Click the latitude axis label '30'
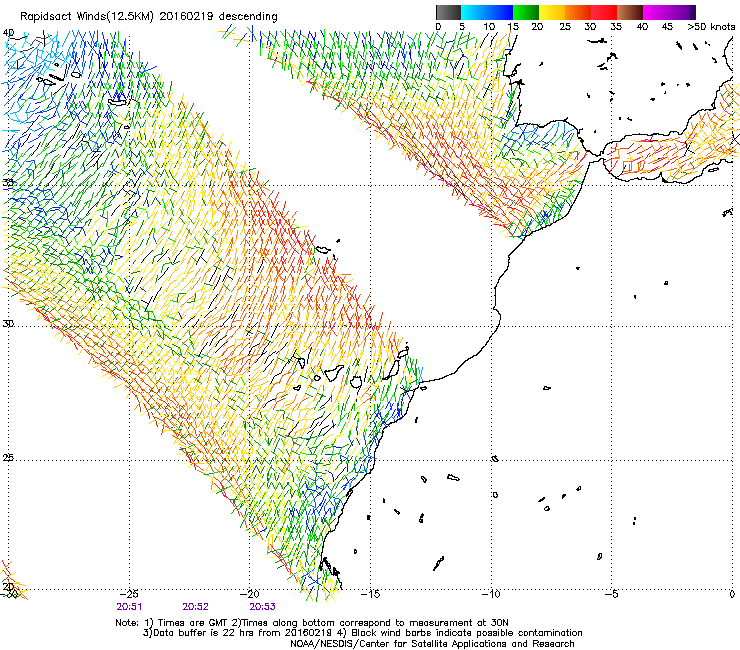This screenshot has width=740, height=650. [8, 324]
